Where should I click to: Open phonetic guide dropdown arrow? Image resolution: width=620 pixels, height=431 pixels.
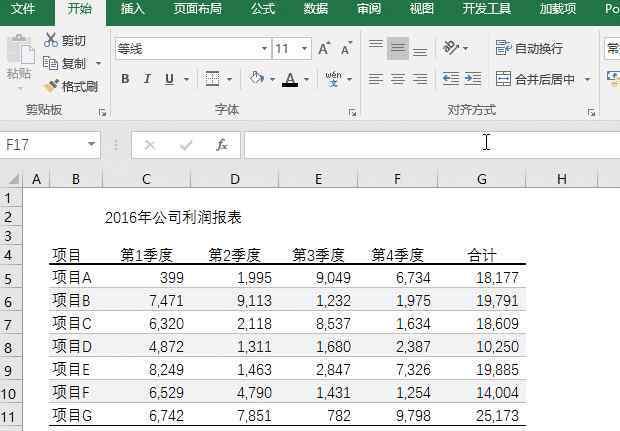click(x=349, y=79)
